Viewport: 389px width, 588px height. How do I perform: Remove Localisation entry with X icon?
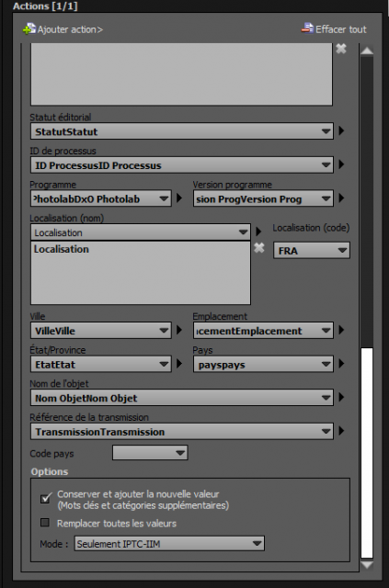coord(259,247)
